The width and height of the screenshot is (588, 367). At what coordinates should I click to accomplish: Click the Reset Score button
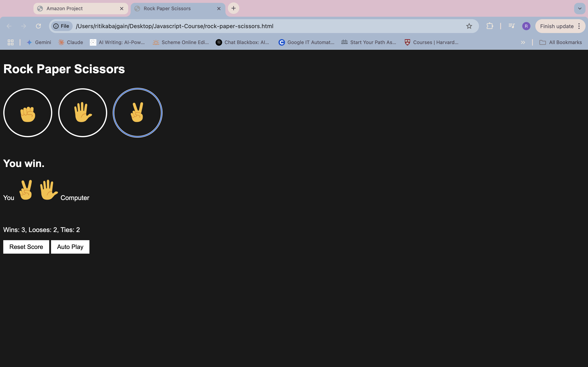coord(26,247)
